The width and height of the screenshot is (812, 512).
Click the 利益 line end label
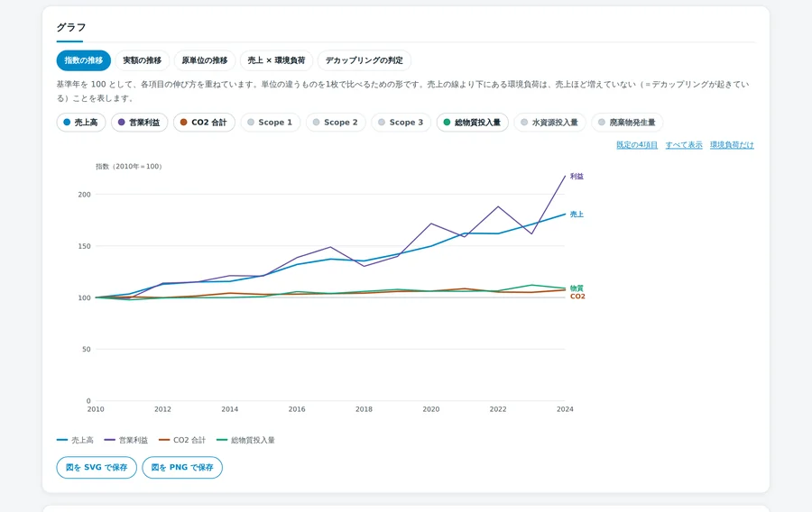click(x=577, y=177)
